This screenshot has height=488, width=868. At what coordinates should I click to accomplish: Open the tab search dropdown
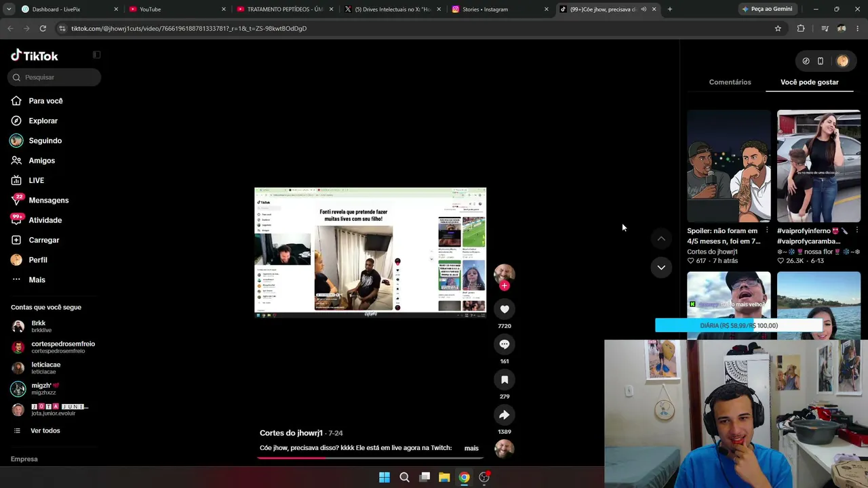click(x=9, y=9)
